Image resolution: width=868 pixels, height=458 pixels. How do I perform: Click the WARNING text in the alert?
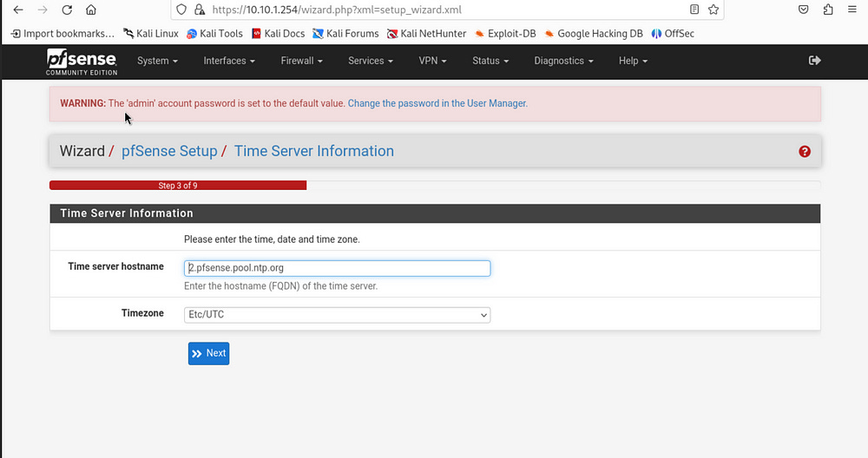pyautogui.click(x=82, y=103)
